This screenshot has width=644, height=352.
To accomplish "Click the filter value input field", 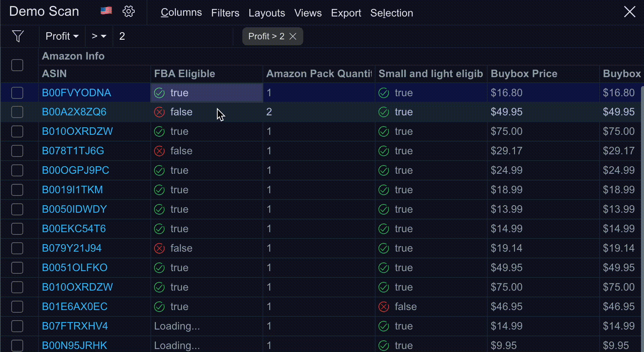I will pos(172,36).
